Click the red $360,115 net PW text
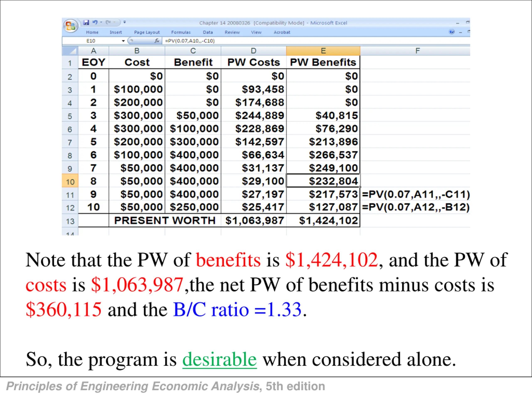 [64, 309]
